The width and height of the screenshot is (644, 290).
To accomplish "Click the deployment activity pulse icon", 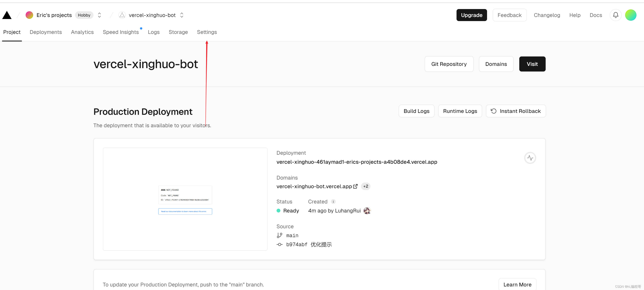I will [530, 158].
